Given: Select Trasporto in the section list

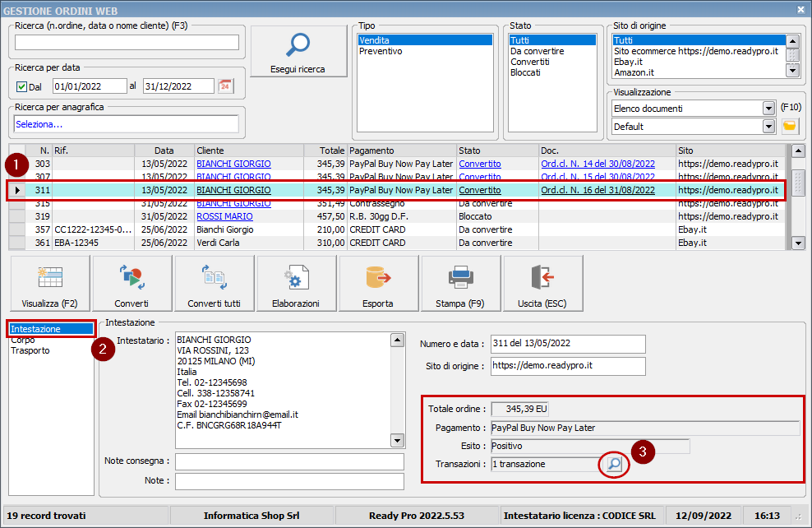Looking at the screenshot, I should click(x=30, y=350).
